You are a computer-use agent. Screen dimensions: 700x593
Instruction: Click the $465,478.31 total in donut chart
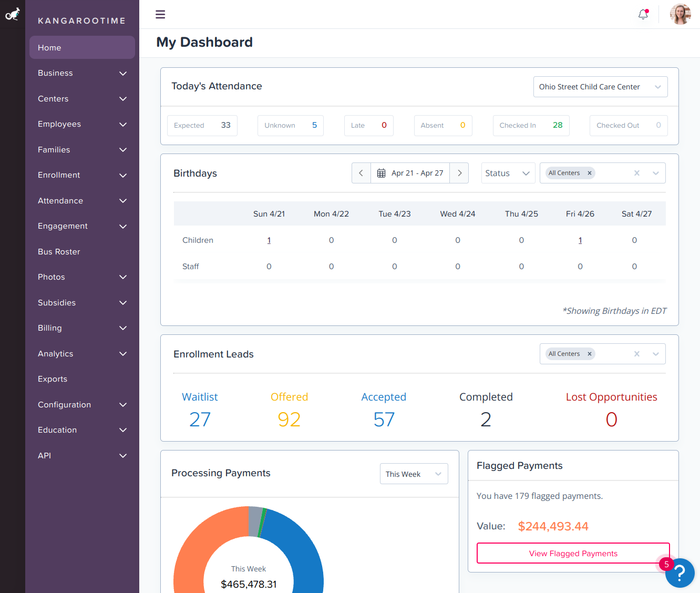tap(249, 584)
